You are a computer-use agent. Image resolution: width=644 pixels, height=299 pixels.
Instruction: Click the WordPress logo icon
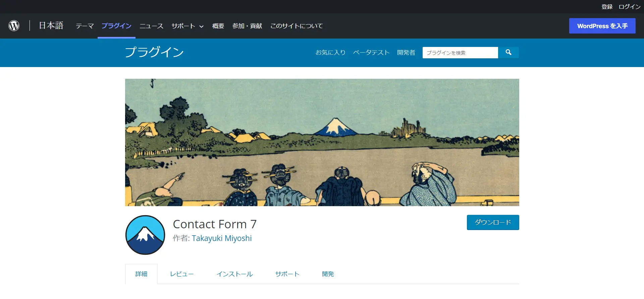(14, 26)
